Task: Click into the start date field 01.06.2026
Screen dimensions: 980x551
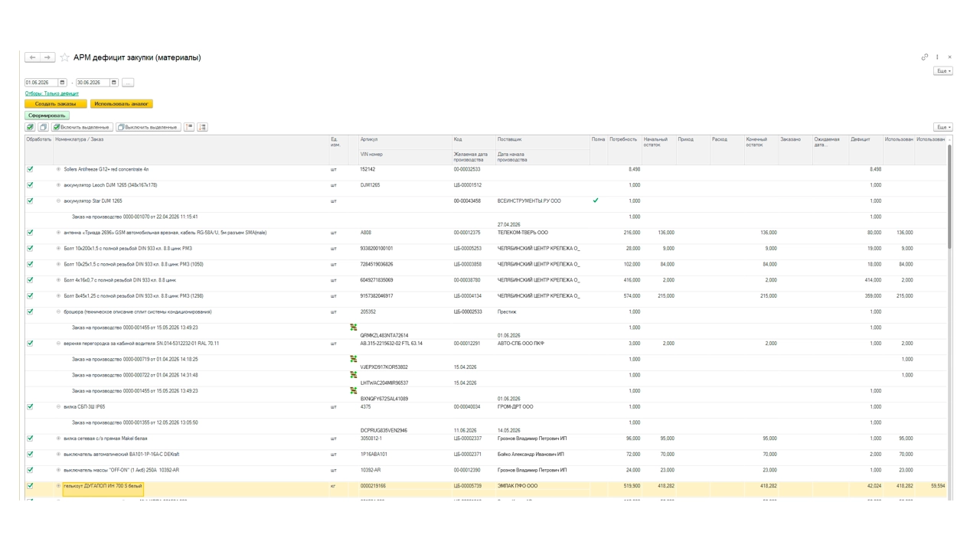Action: pos(41,83)
